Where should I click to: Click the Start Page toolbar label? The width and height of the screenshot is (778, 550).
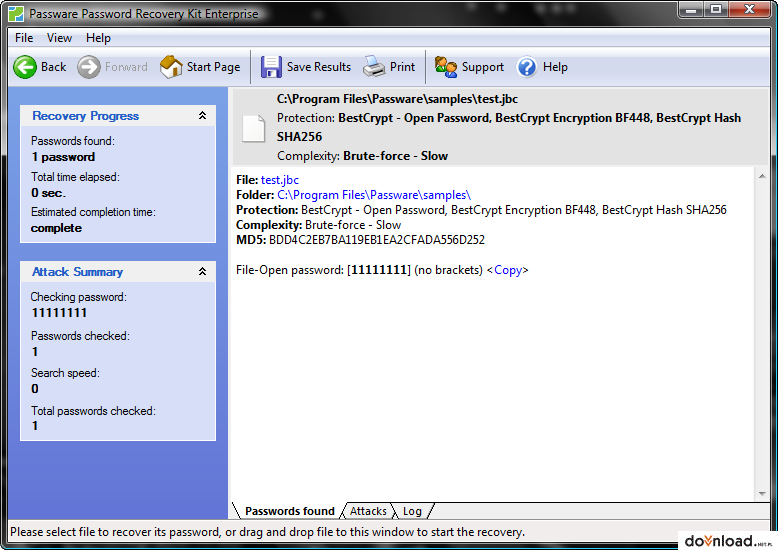(213, 67)
